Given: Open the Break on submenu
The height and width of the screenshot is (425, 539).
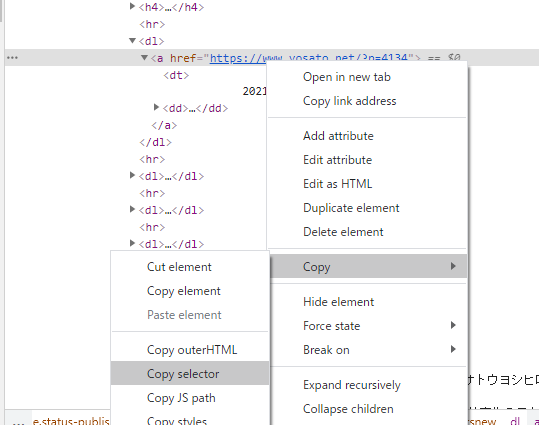Looking at the screenshot, I should (x=367, y=350).
